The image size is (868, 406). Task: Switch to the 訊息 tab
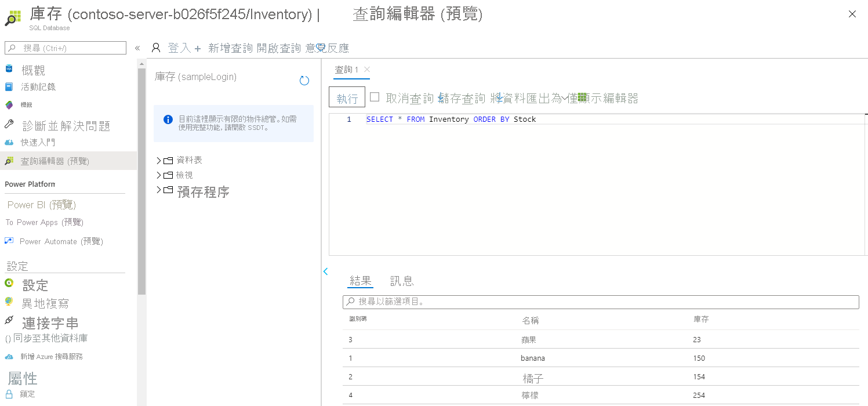point(402,281)
